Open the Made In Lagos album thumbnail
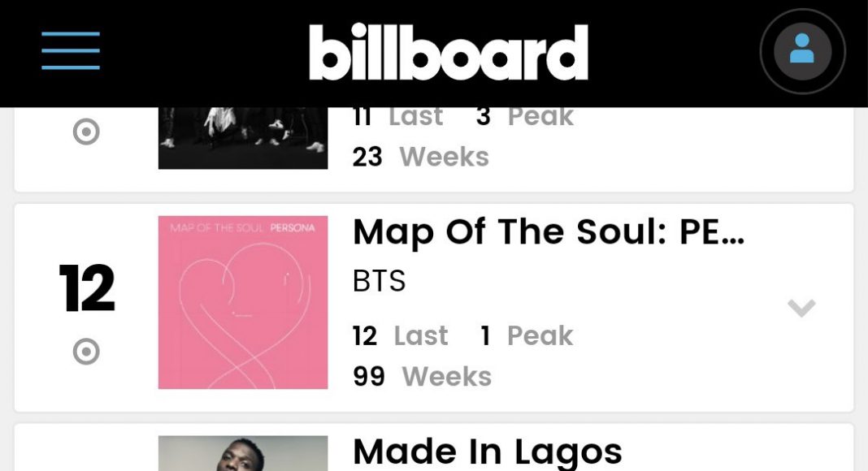The width and height of the screenshot is (868, 471). pyautogui.click(x=243, y=453)
